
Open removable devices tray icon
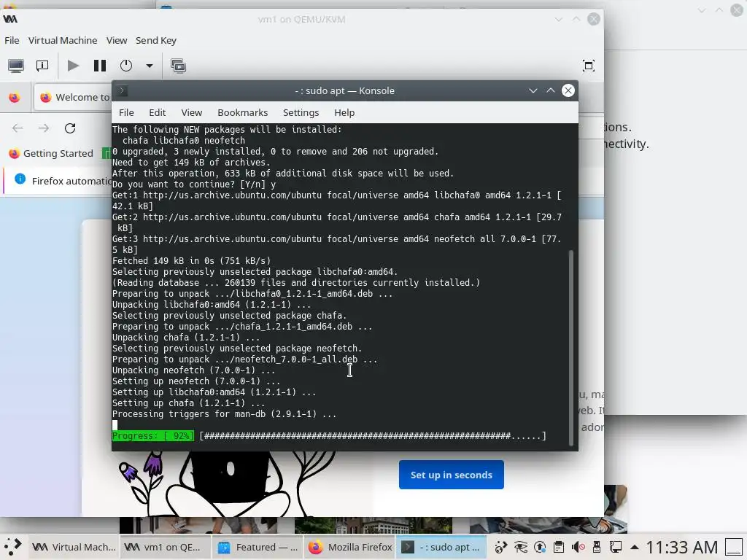(x=597, y=547)
